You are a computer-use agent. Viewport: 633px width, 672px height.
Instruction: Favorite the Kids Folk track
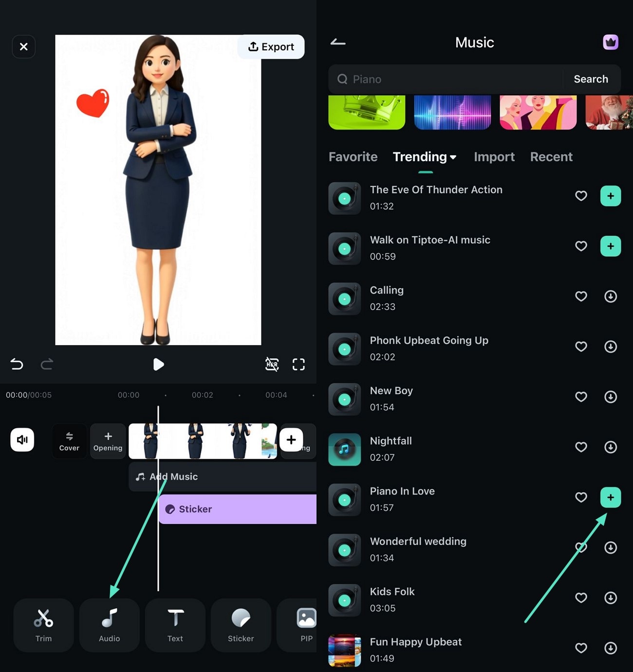coord(581,597)
